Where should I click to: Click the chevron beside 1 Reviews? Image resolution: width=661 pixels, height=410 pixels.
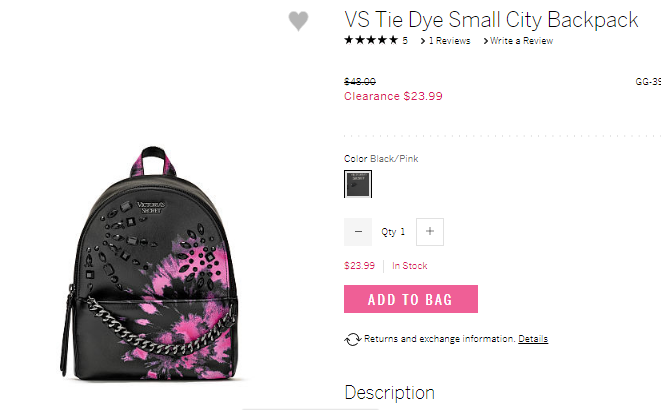coord(423,41)
